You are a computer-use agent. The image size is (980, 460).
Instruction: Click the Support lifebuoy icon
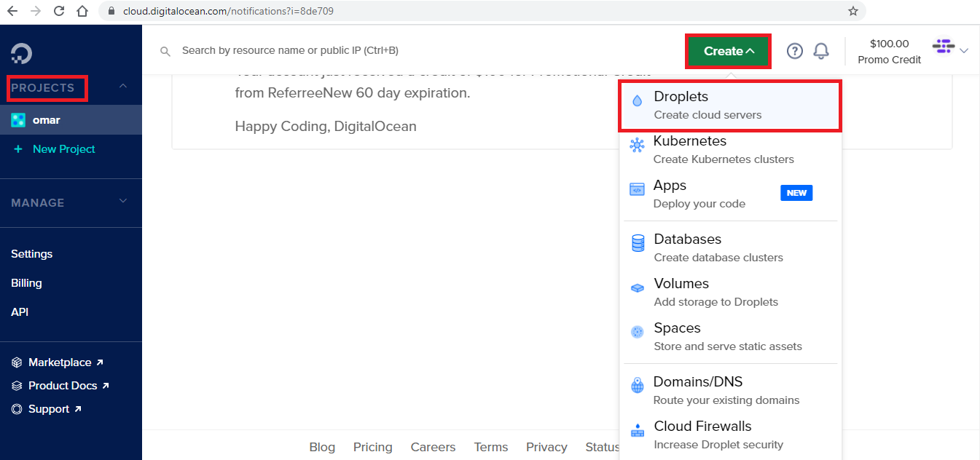[x=17, y=409]
